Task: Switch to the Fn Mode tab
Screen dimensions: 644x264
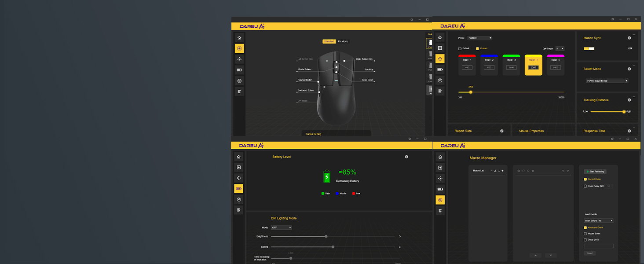Action: 343,41
